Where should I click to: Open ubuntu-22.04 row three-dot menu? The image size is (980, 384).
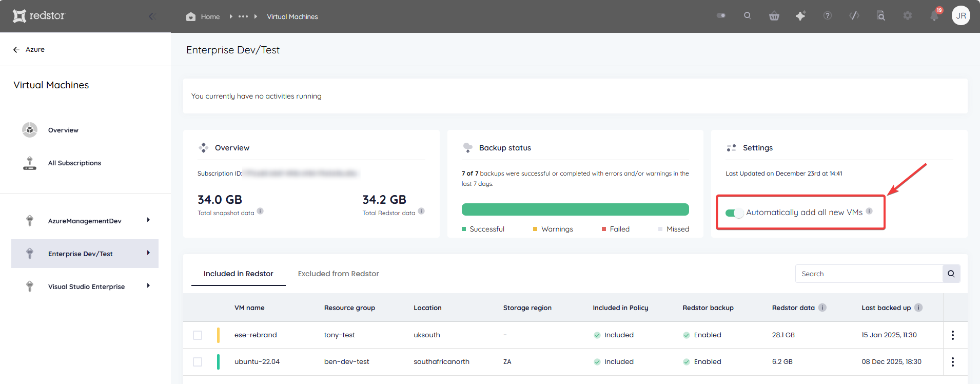953,362
